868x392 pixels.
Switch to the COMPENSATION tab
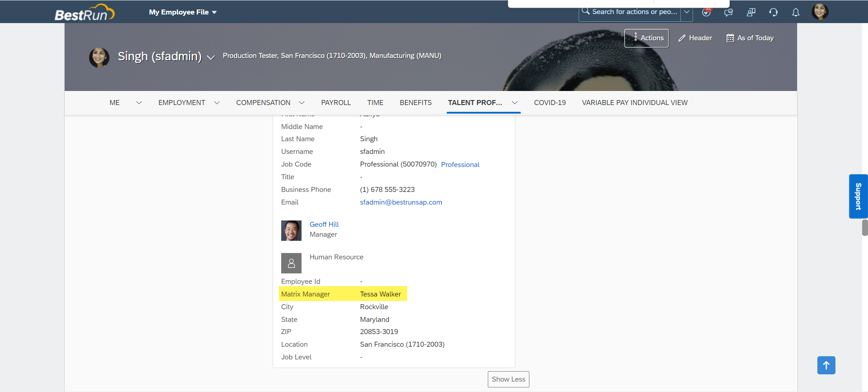263,103
